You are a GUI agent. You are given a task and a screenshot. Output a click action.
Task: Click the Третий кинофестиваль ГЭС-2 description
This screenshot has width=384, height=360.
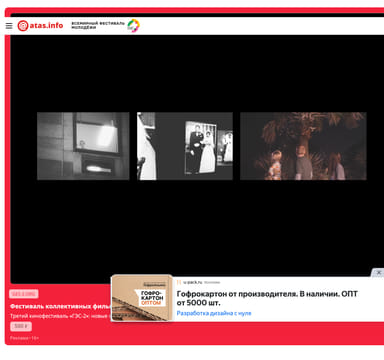coord(60,316)
